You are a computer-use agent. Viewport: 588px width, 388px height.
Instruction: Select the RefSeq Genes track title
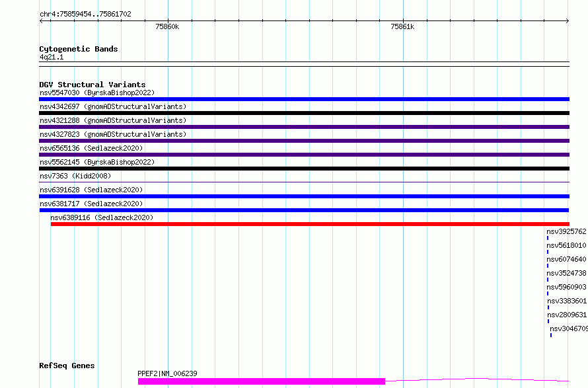pyautogui.click(x=67, y=366)
